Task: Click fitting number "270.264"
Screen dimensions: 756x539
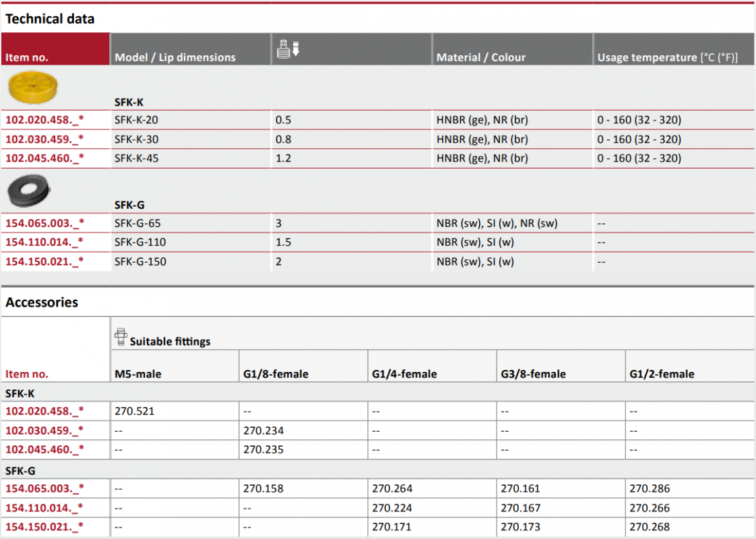Action: pyautogui.click(x=392, y=488)
